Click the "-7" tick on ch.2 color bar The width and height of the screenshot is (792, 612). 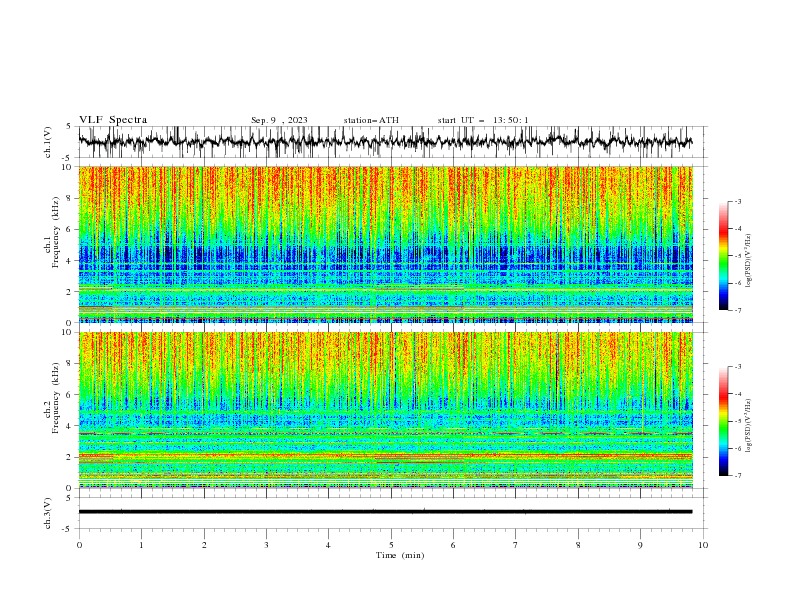pyautogui.click(x=738, y=476)
